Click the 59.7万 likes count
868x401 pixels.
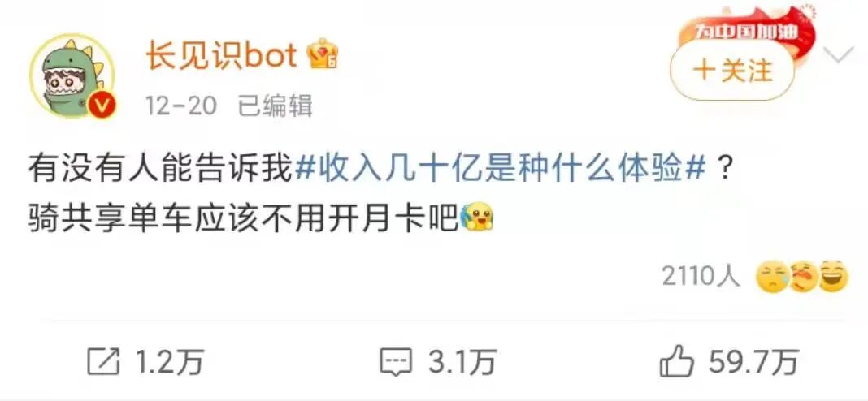[754, 362]
